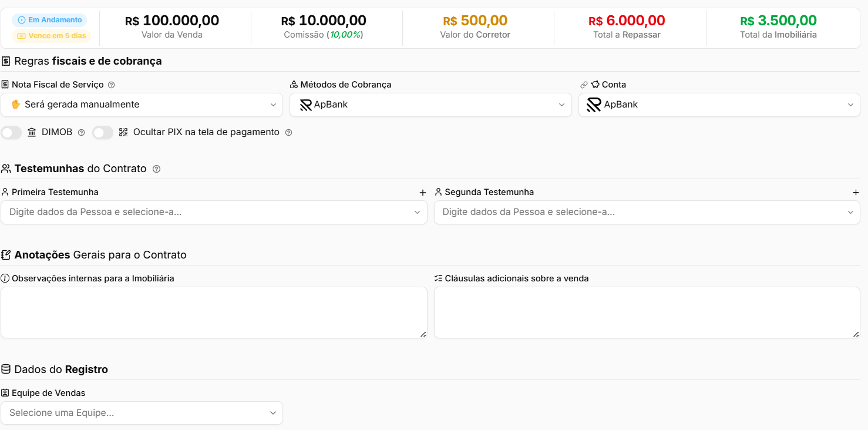Click the Anotações Gerais section icon

(6, 255)
